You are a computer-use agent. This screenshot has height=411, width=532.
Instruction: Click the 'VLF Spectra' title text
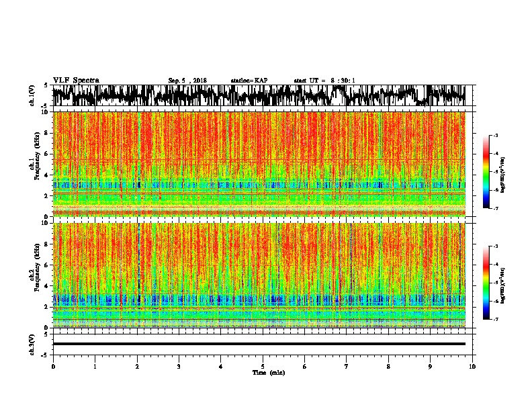click(76, 81)
